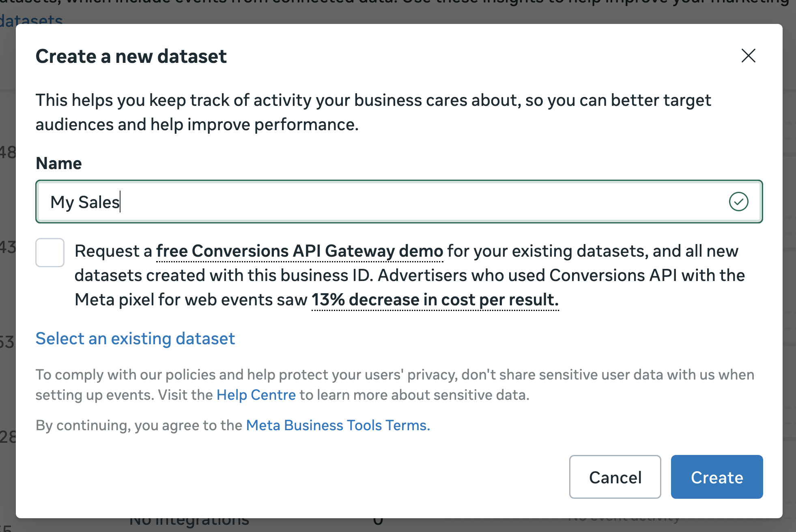Click the green validation checkmark icon
This screenshot has height=532, width=796.
[x=738, y=202]
